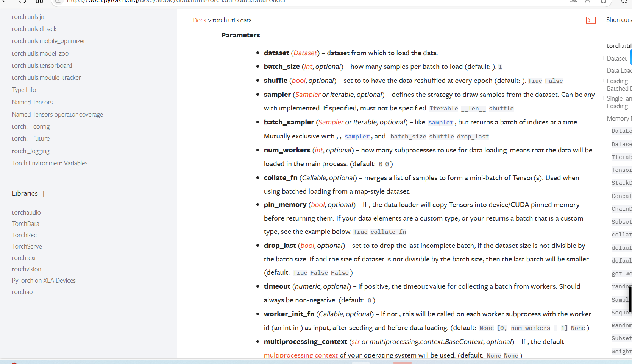The height and width of the screenshot is (364, 632).
Task: Expand the Single- and Multi-process Loading entry
Action: [x=603, y=98]
